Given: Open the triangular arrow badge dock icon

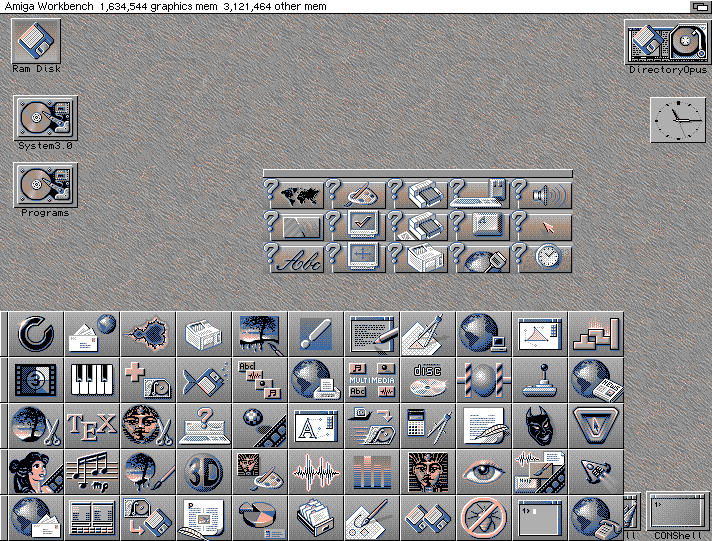Looking at the screenshot, I should [x=596, y=426].
